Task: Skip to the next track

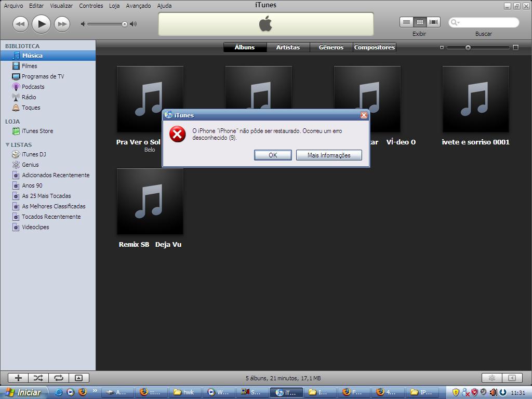Action: click(62, 24)
